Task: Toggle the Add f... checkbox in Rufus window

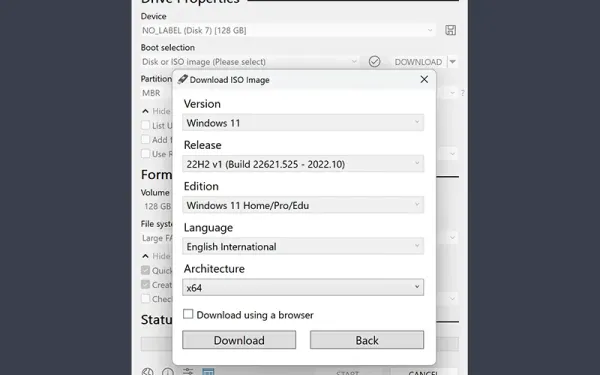Action: (x=145, y=139)
